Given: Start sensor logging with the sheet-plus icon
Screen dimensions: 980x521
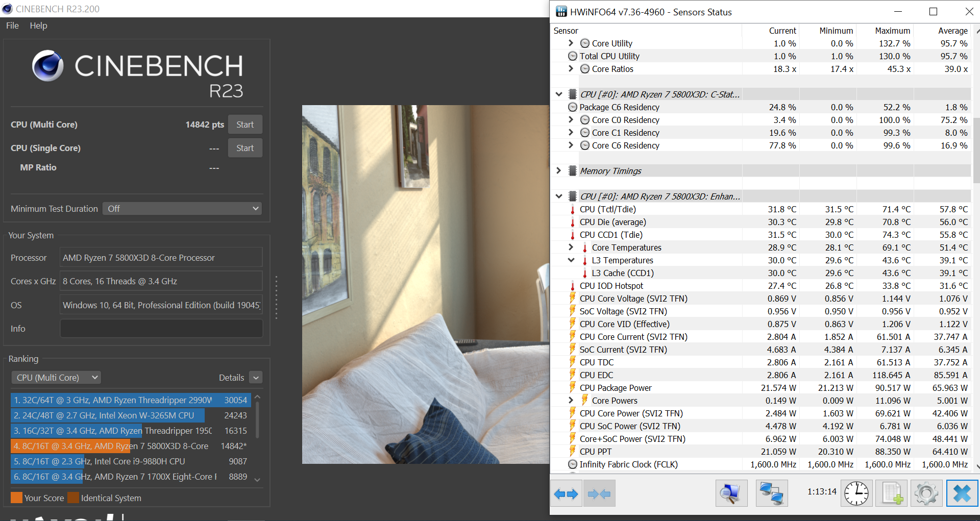Looking at the screenshot, I should pyautogui.click(x=892, y=493).
